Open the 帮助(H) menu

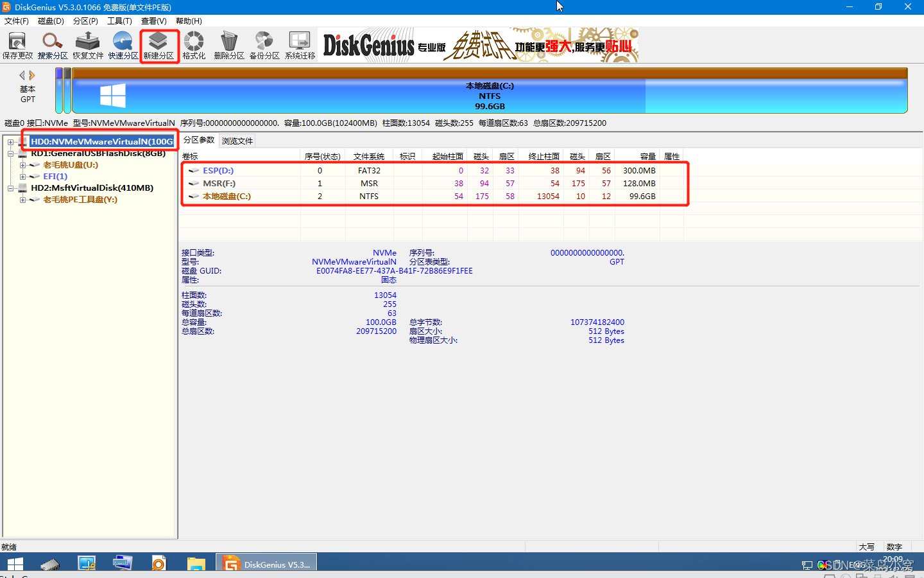(189, 21)
